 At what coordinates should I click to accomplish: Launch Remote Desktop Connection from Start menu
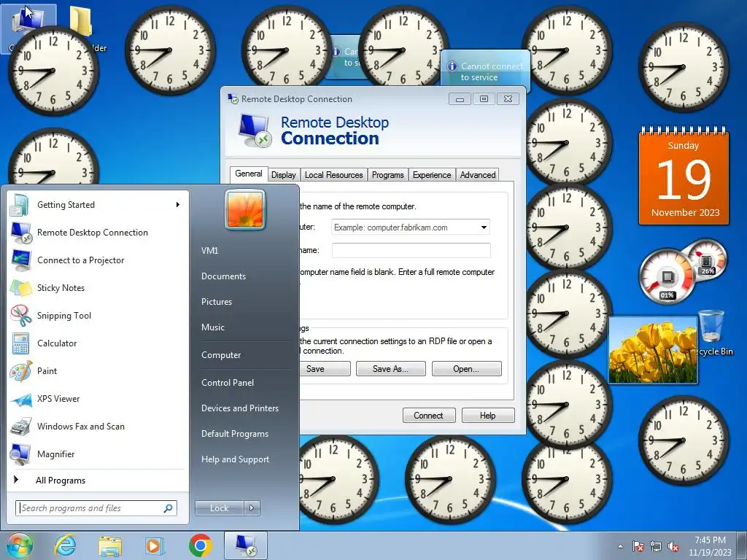pyautogui.click(x=96, y=233)
